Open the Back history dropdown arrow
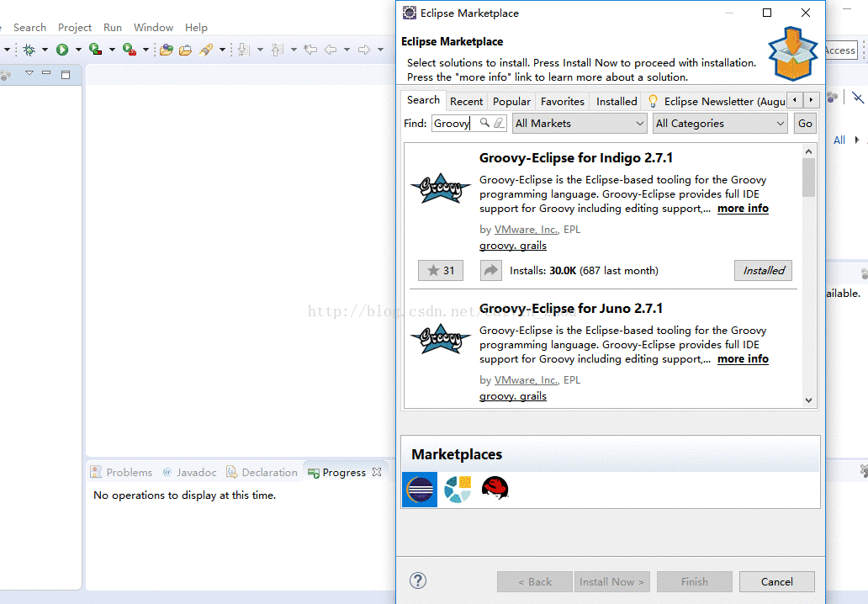 [x=347, y=50]
